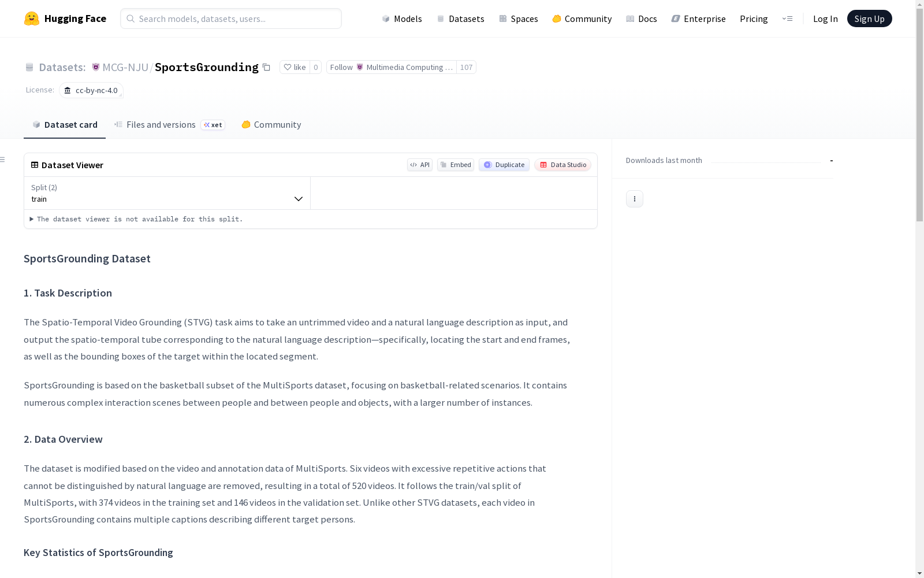Click the Sign Up button

(x=870, y=18)
